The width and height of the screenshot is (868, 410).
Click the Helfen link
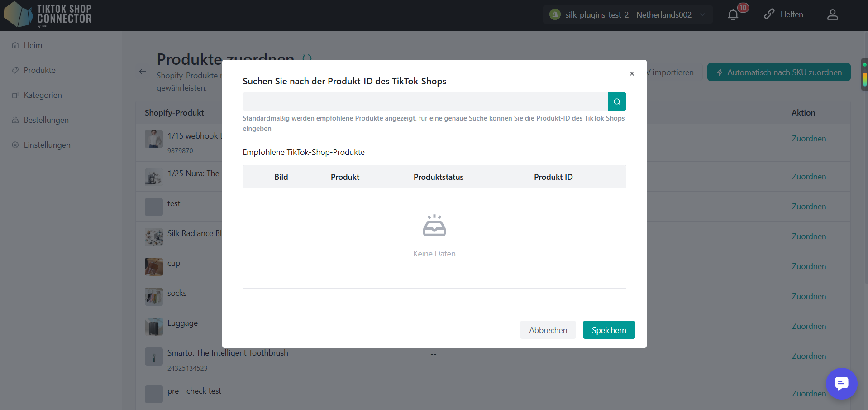784,14
